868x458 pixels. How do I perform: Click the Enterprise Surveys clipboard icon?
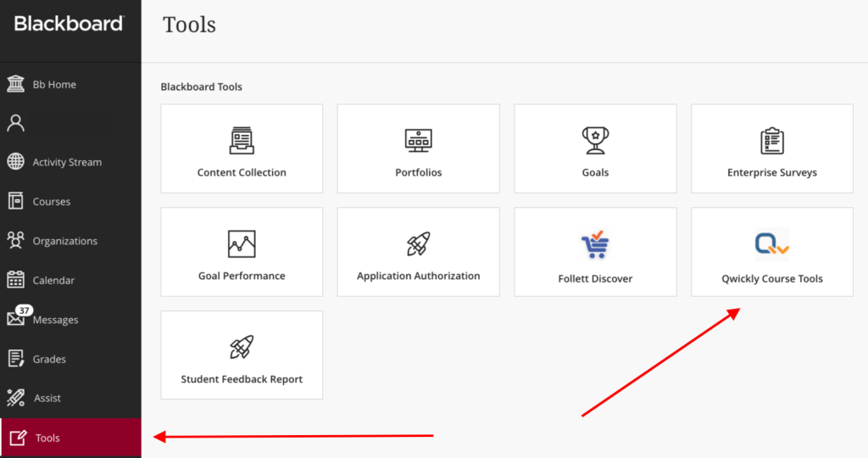pyautogui.click(x=772, y=140)
